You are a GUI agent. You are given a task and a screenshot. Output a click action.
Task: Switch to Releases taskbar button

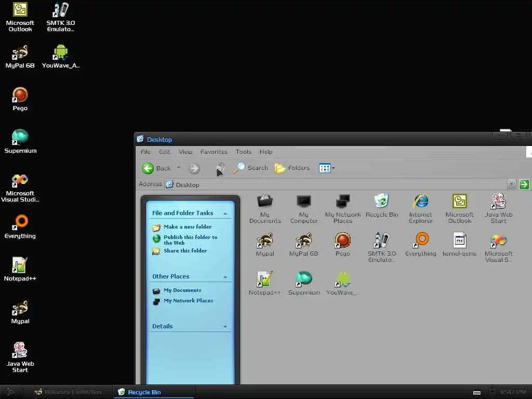(70, 392)
